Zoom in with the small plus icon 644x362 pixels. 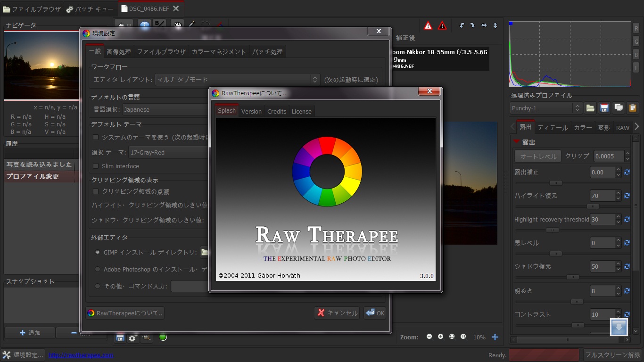pyautogui.click(x=440, y=337)
